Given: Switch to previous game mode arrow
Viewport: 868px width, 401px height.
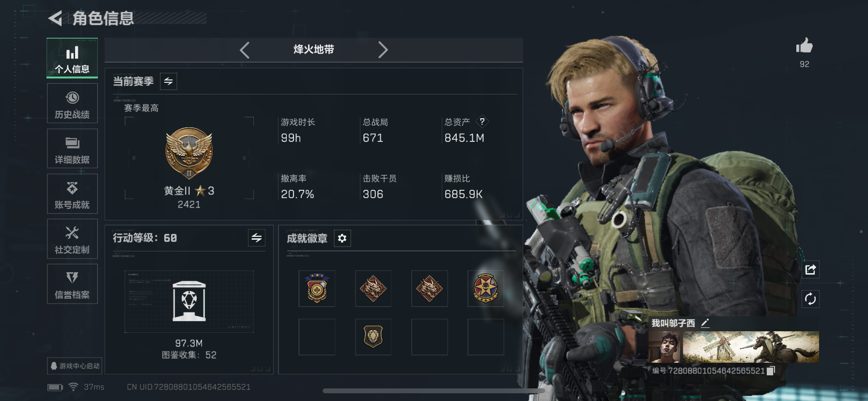Looking at the screenshot, I should click(x=245, y=50).
